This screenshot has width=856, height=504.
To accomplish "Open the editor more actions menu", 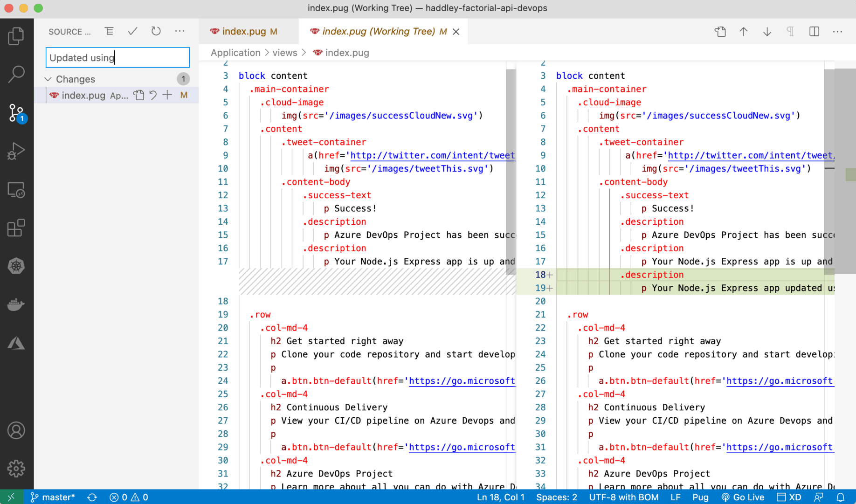I will coord(837,31).
